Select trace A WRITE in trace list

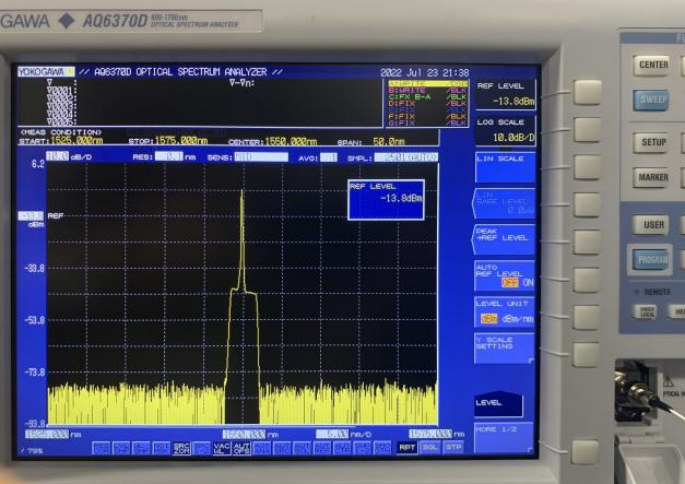point(427,83)
